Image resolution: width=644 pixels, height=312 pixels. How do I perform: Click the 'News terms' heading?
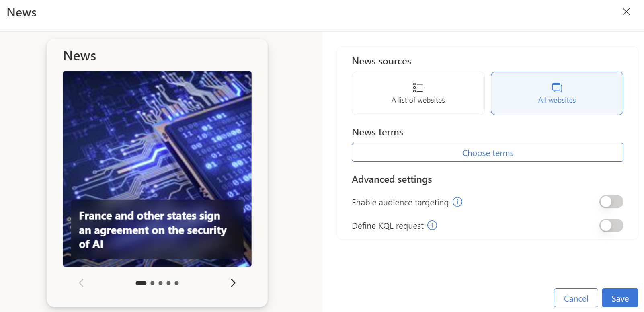coord(377,132)
